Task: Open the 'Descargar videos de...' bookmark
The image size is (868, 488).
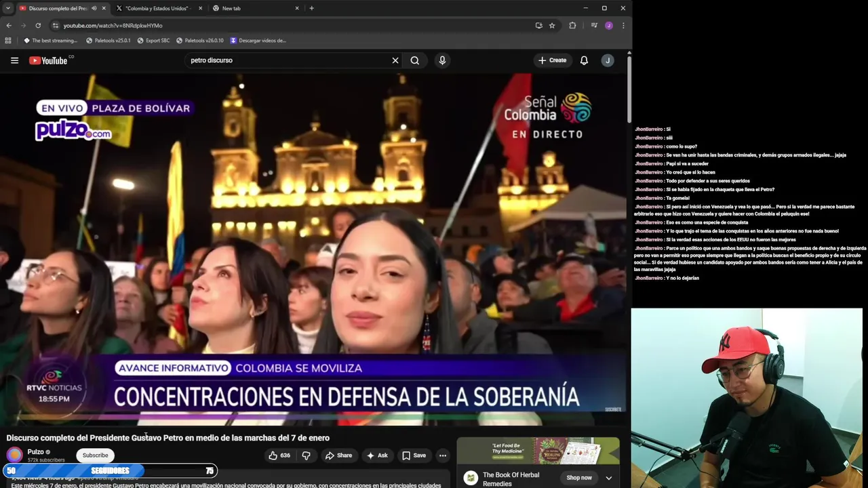Action: tap(258, 41)
